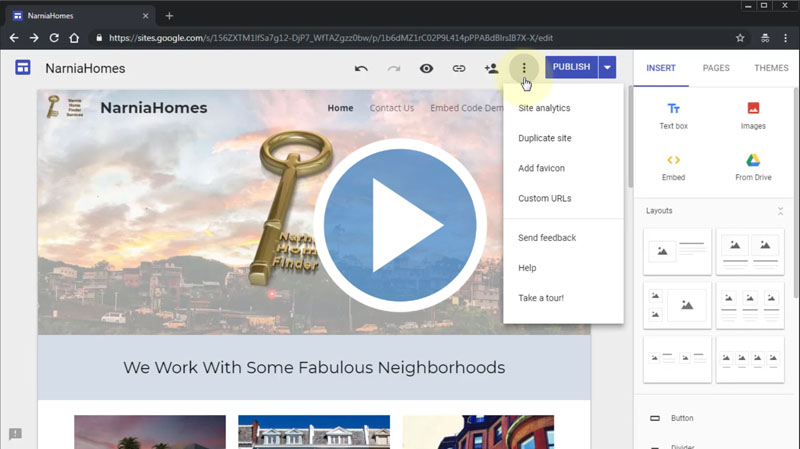Click the redo arrow icon
The width and height of the screenshot is (800, 449).
pos(394,68)
